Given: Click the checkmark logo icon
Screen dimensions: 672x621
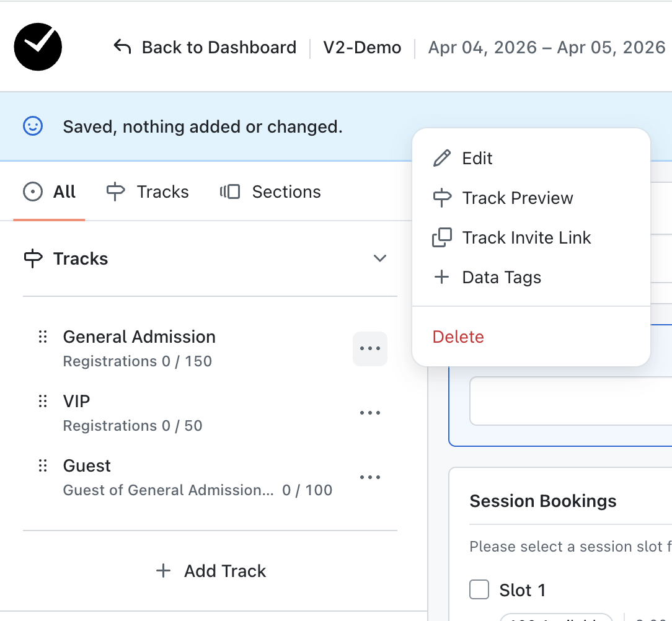Looking at the screenshot, I should coord(38,46).
